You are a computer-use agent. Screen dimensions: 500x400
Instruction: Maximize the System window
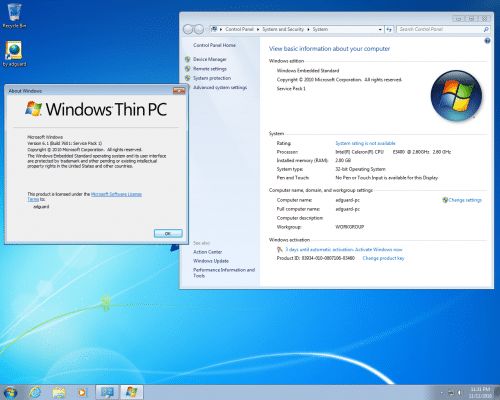(471, 19)
